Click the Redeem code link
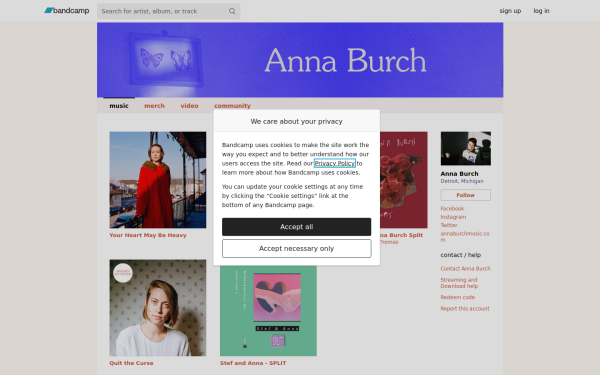Screen dimensions: 600x375 point(458,297)
